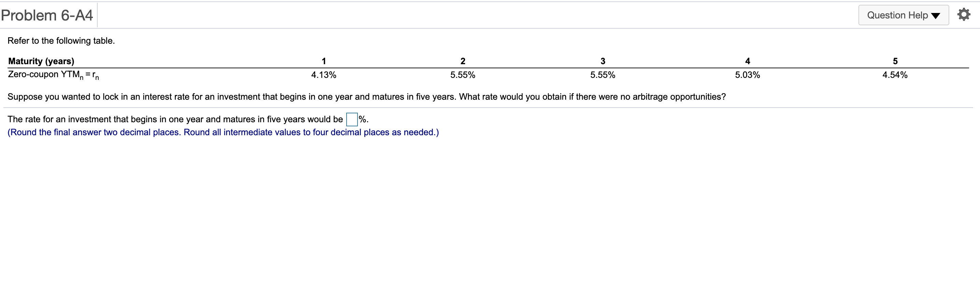The image size is (980, 295).
Task: Click Refer to the following table text
Action: [x=61, y=40]
